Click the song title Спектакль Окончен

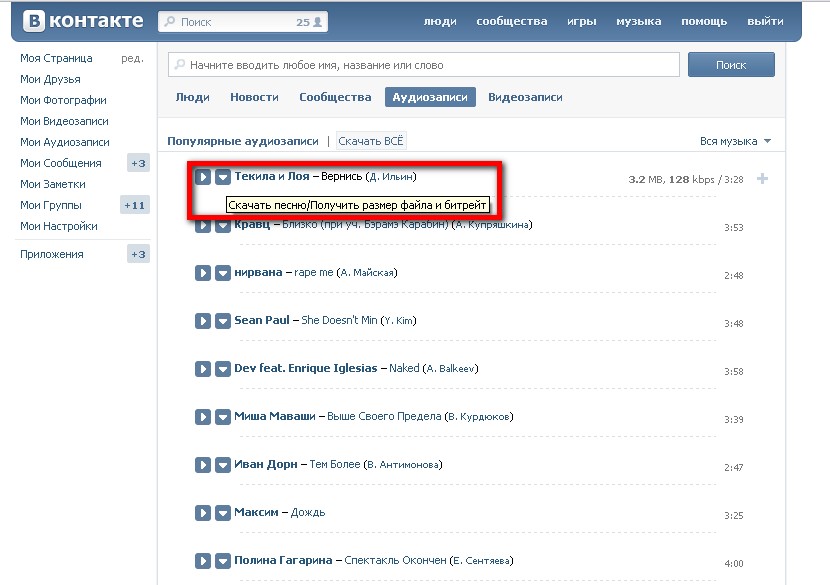[x=395, y=560]
